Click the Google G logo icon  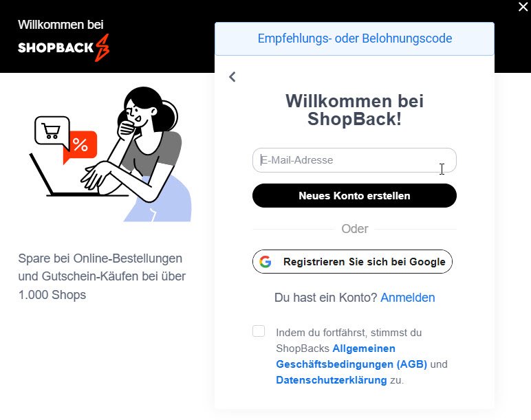click(x=265, y=262)
